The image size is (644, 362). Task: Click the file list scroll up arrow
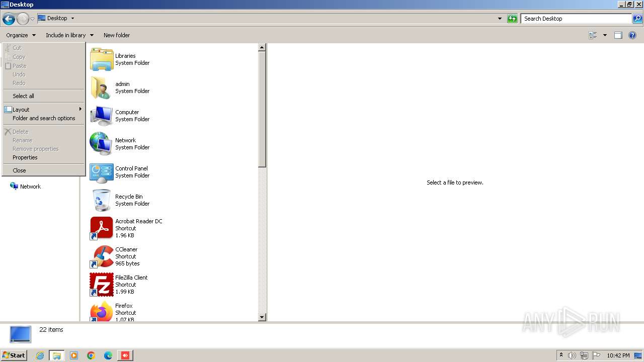[x=262, y=48]
